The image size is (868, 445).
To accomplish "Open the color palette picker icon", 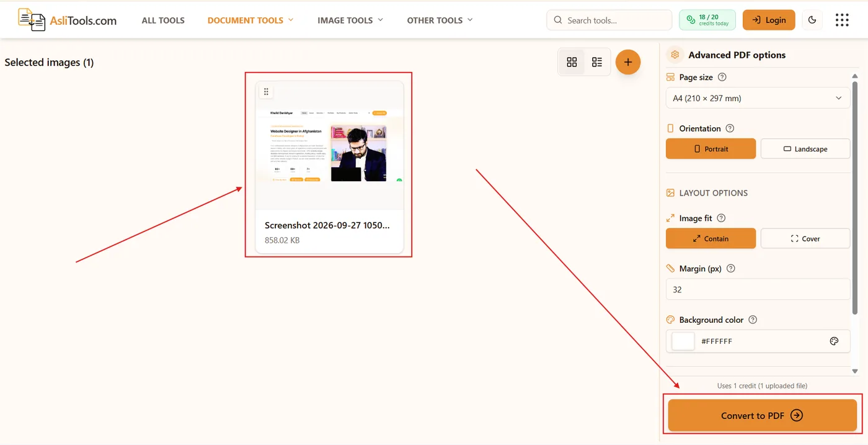I will (834, 341).
